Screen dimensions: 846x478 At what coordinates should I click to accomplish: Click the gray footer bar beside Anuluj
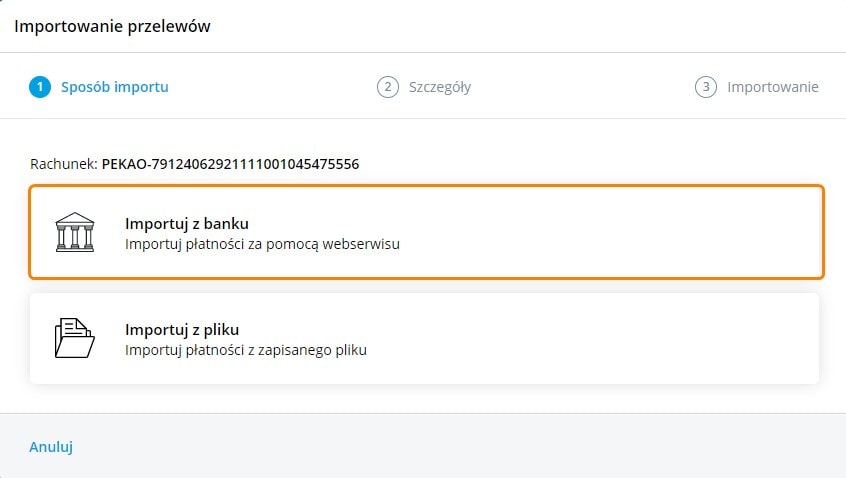click(x=450, y=447)
